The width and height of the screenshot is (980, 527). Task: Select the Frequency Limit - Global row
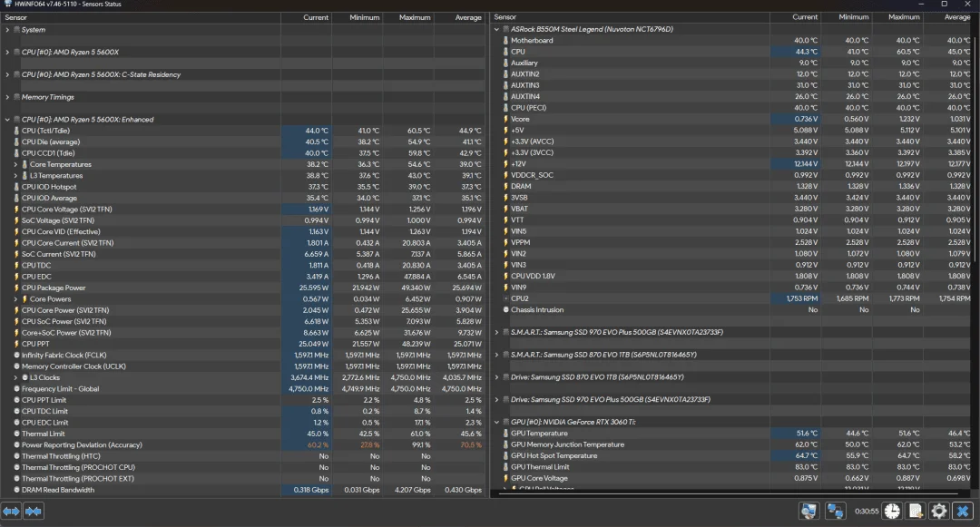[243, 389]
